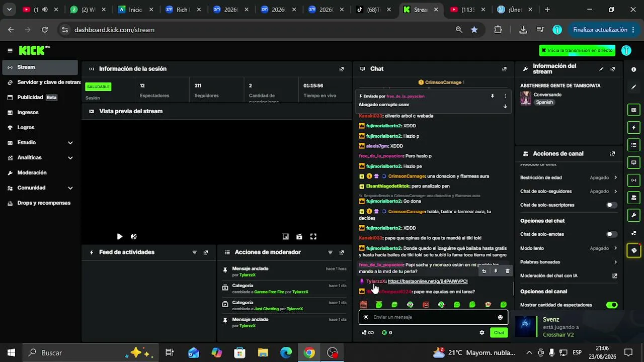Enable picture-in-picture on stream preview

click(285, 236)
